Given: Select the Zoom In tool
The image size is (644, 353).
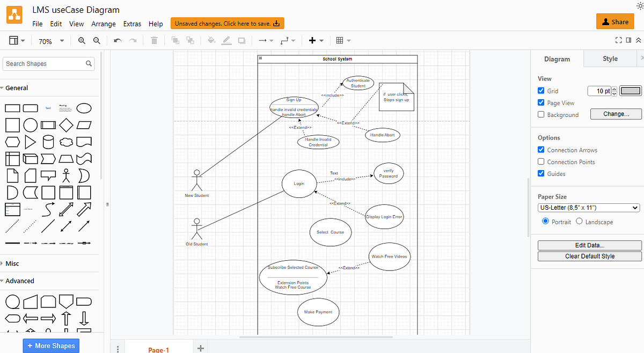Looking at the screenshot, I should (82, 40).
